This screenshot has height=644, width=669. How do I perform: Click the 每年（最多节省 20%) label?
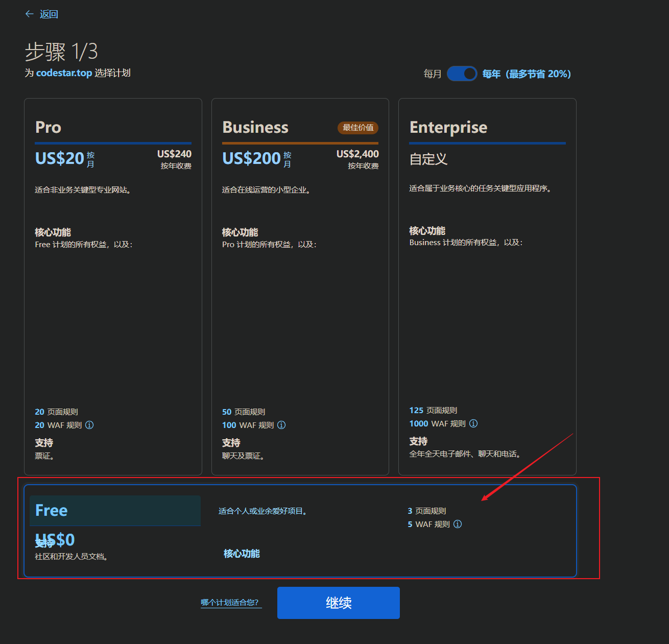tap(527, 74)
